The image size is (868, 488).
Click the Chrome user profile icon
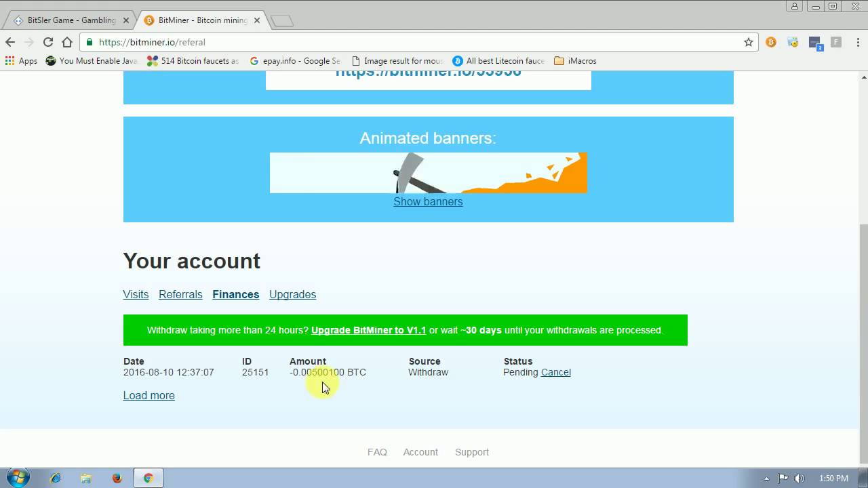[x=795, y=6]
